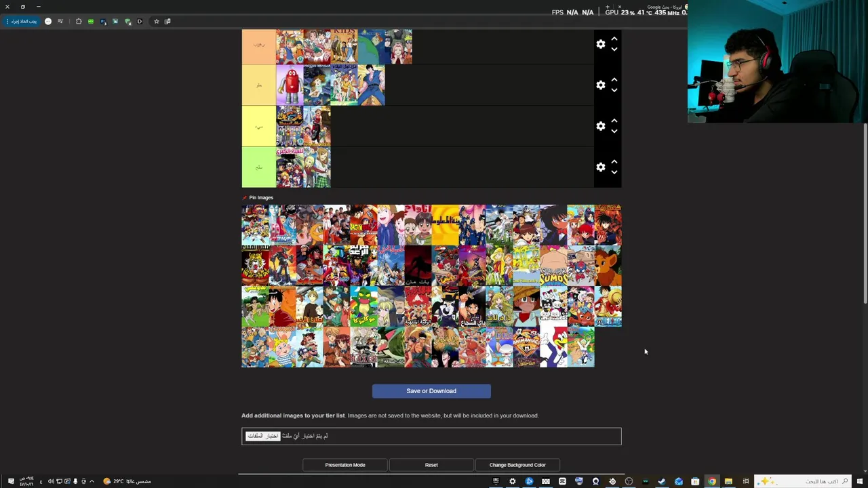Click Change Background Color button
Viewport: 868px width, 488px height.
point(517,465)
